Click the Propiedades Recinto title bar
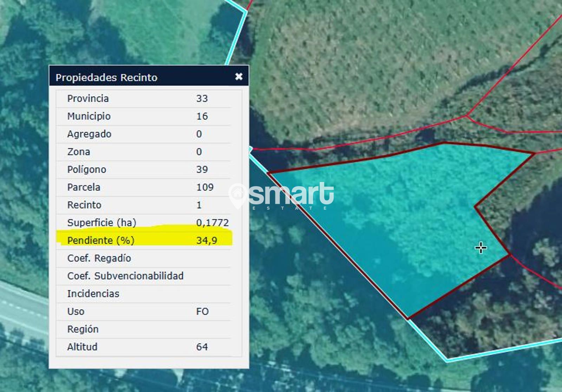562x392 pixels. [x=140, y=77]
